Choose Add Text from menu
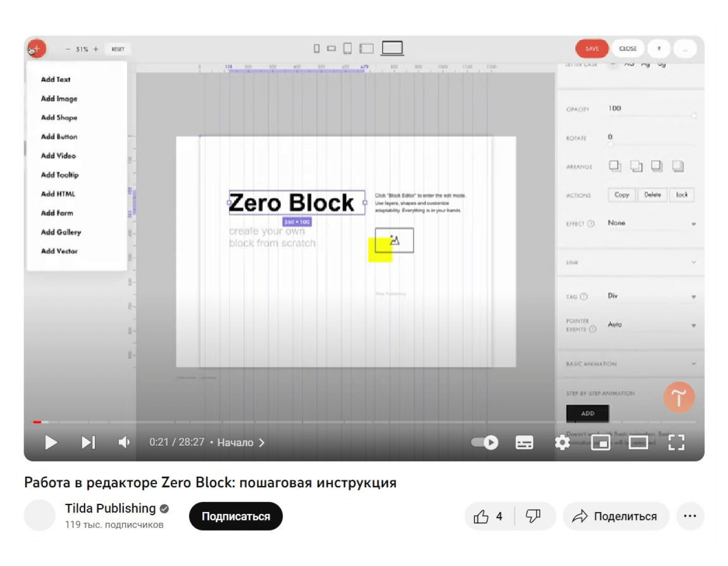This screenshot has height=566, width=728. point(56,79)
